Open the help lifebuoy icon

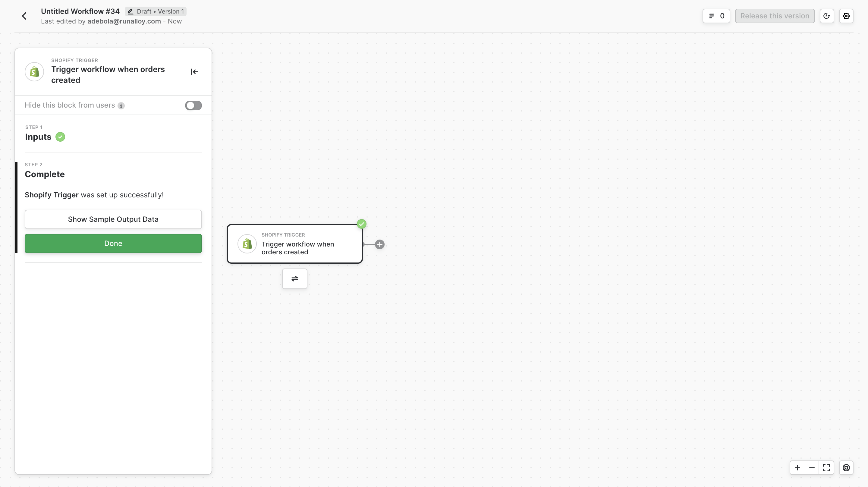click(x=846, y=468)
